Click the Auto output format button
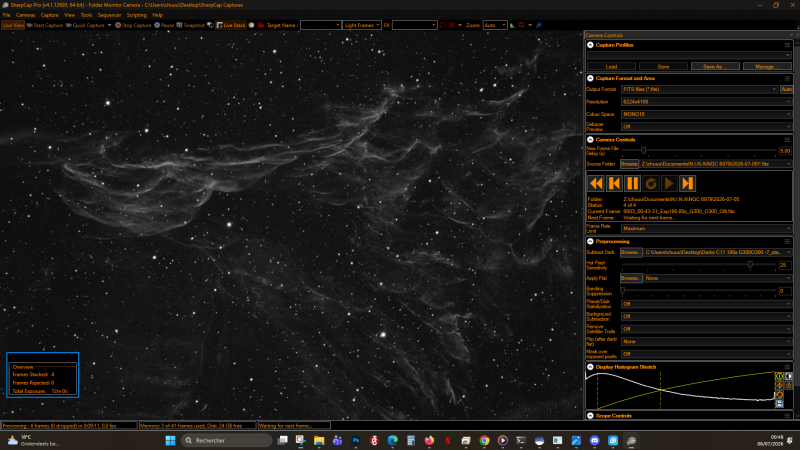Image resolution: width=800 pixels, height=450 pixels. coord(786,89)
